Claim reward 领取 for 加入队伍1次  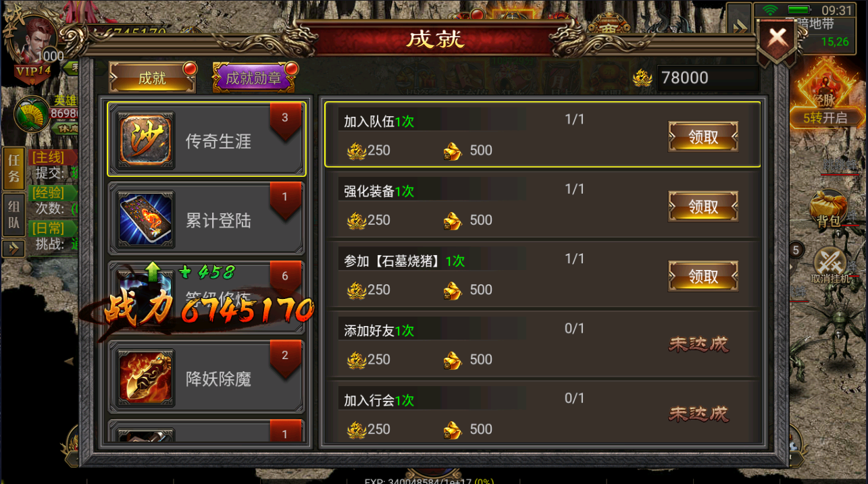click(x=703, y=137)
